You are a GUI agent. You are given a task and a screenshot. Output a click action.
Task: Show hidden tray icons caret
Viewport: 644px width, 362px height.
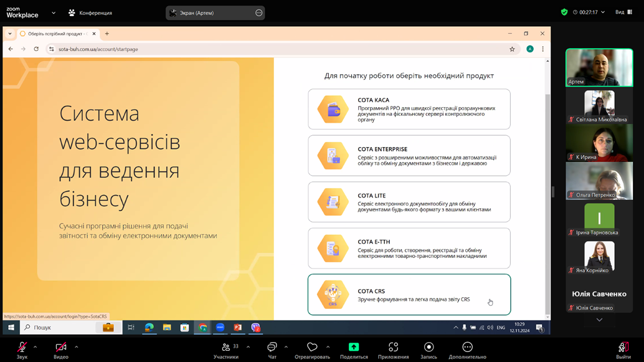(x=455, y=328)
